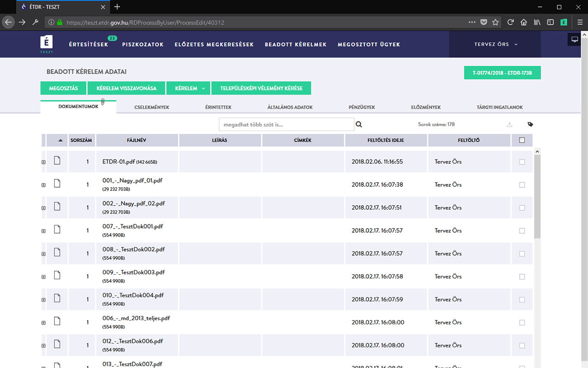Focus the document search text field

coord(286,124)
